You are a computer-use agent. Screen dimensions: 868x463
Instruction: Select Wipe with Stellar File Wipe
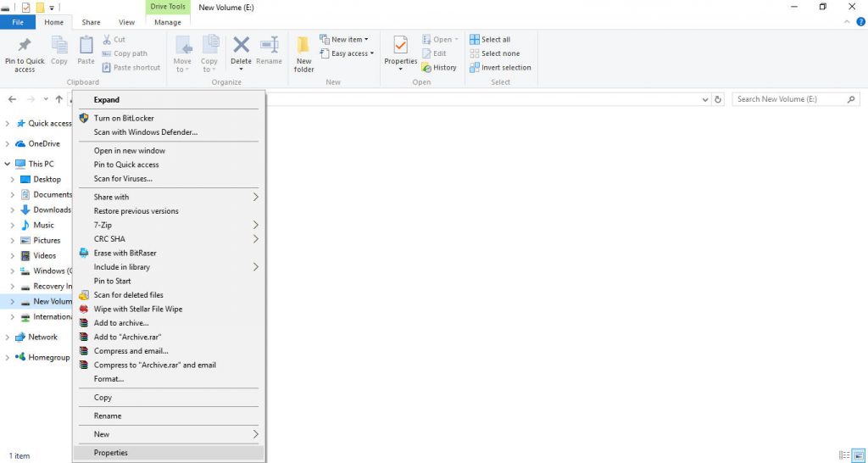169,309
